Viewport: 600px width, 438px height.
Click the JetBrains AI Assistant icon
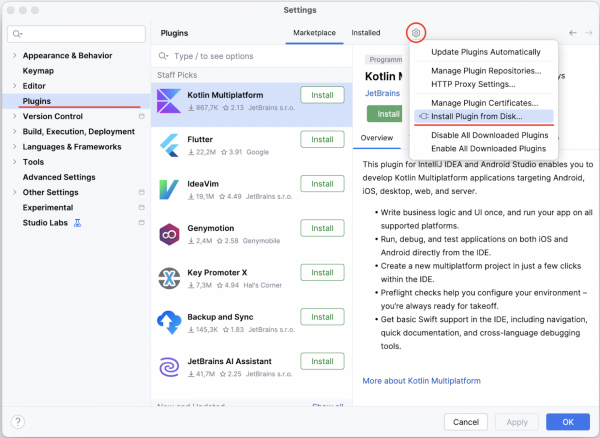[x=169, y=366]
